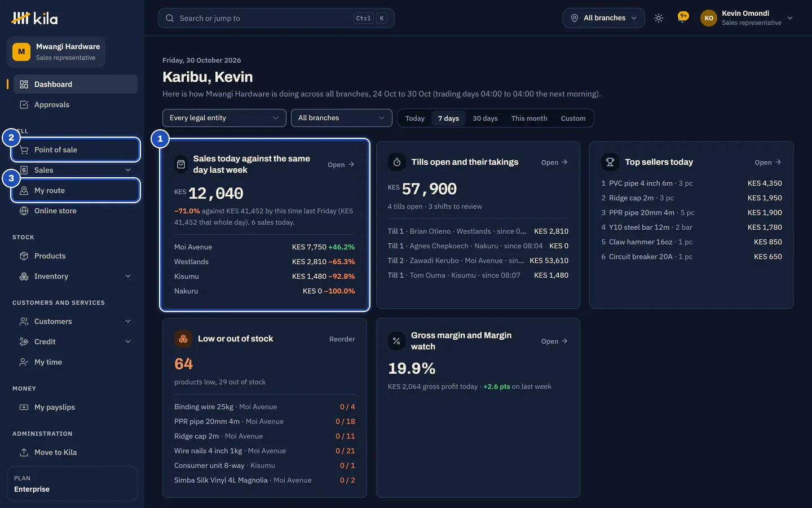The height and width of the screenshot is (508, 812).
Task: Click the Online store globe icon
Action: (24, 211)
